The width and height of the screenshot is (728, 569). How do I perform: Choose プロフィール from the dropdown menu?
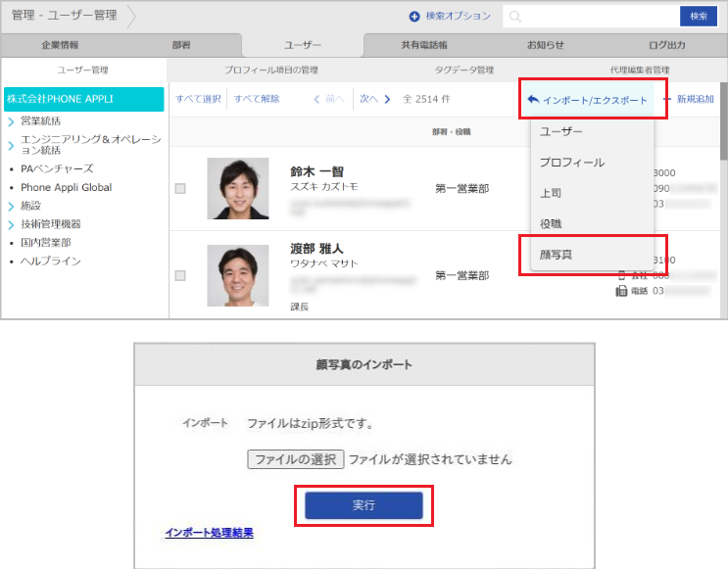[x=572, y=163]
